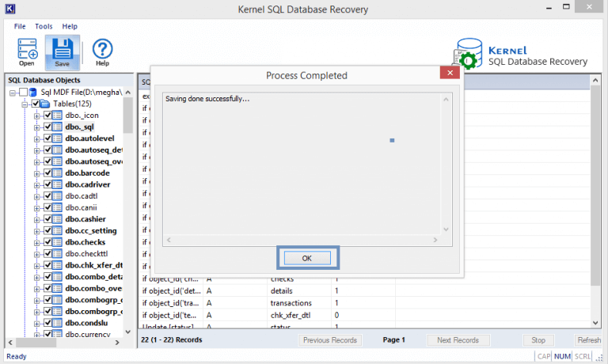Close the Process Completed dialog with red X
Screen dimensions: 608x364
click(450, 73)
